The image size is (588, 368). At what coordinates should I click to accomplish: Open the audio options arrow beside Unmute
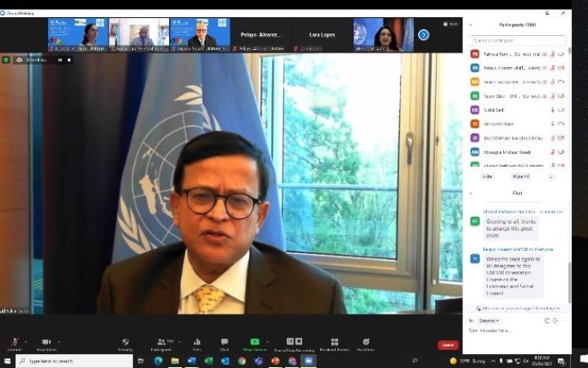tap(25, 342)
